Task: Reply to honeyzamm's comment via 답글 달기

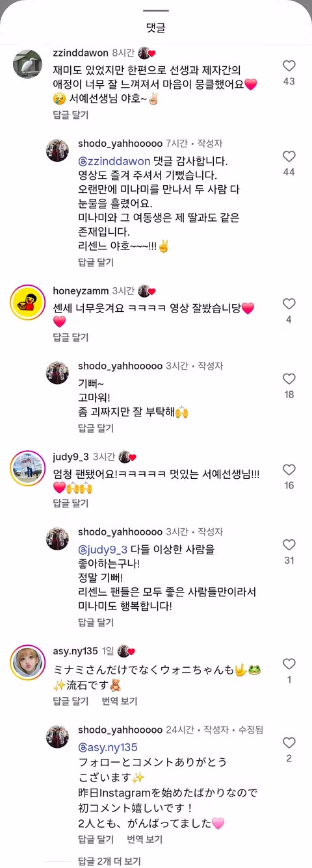Action: coord(71,337)
